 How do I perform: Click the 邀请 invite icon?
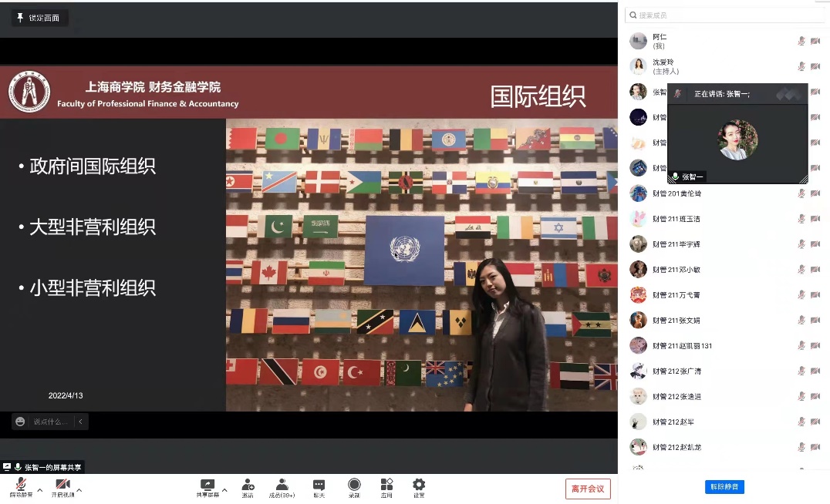pyautogui.click(x=248, y=484)
